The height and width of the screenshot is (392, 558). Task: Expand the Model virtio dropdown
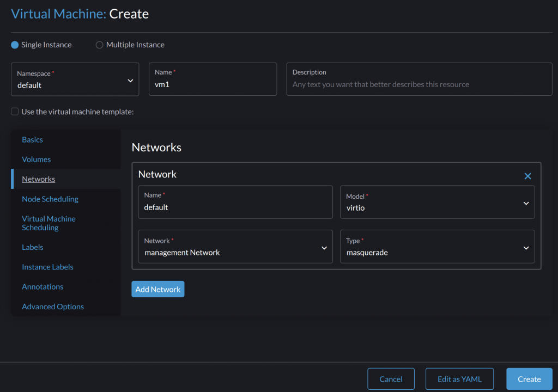(437, 202)
